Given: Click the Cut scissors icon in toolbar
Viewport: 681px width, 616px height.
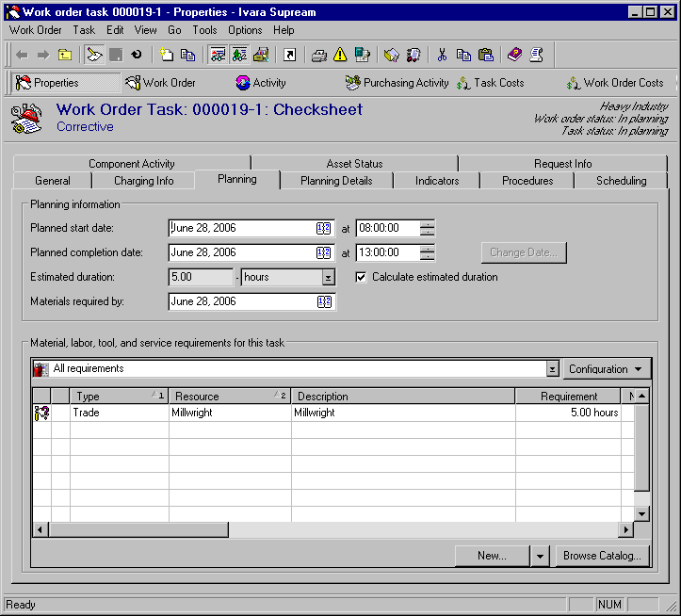Looking at the screenshot, I should [441, 55].
